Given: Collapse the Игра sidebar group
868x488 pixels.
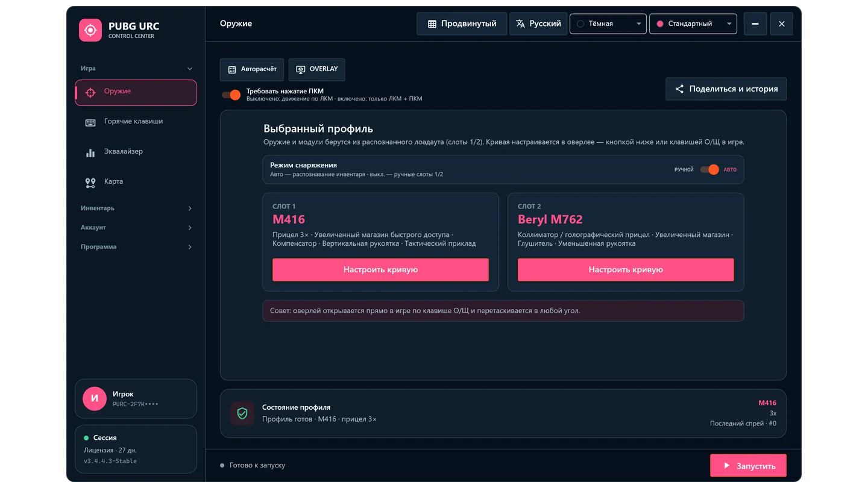Looking at the screenshot, I should [x=136, y=69].
